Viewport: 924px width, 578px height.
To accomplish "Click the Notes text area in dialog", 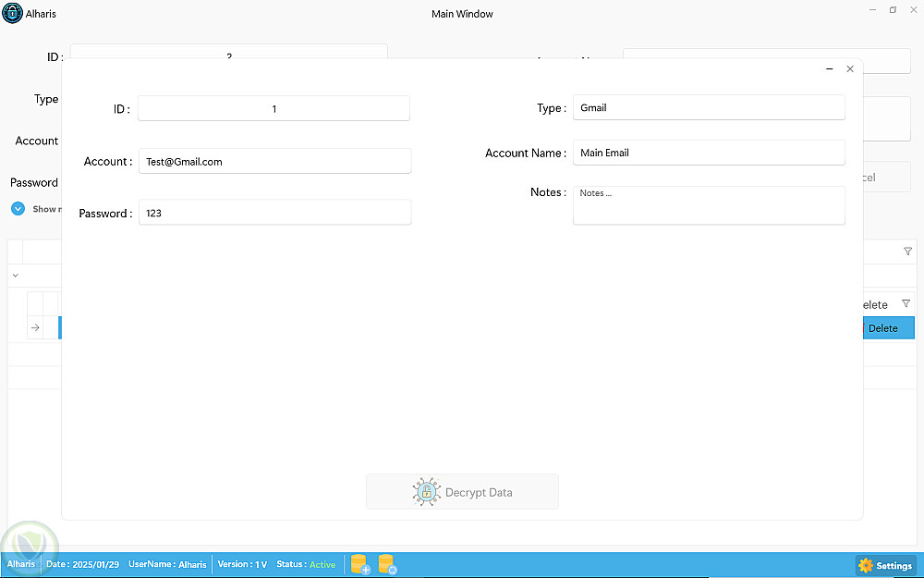I will pyautogui.click(x=709, y=205).
